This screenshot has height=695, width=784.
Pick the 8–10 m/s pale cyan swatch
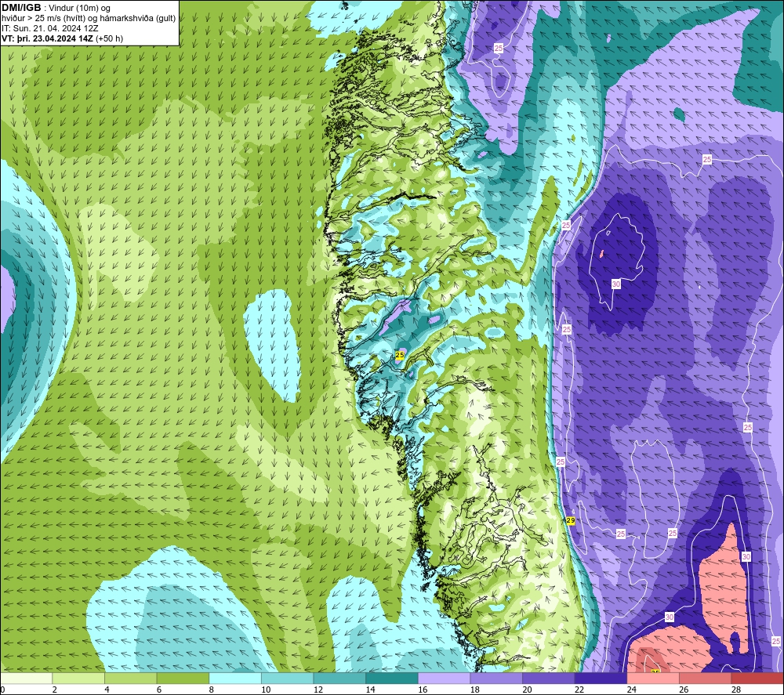[x=235, y=678]
